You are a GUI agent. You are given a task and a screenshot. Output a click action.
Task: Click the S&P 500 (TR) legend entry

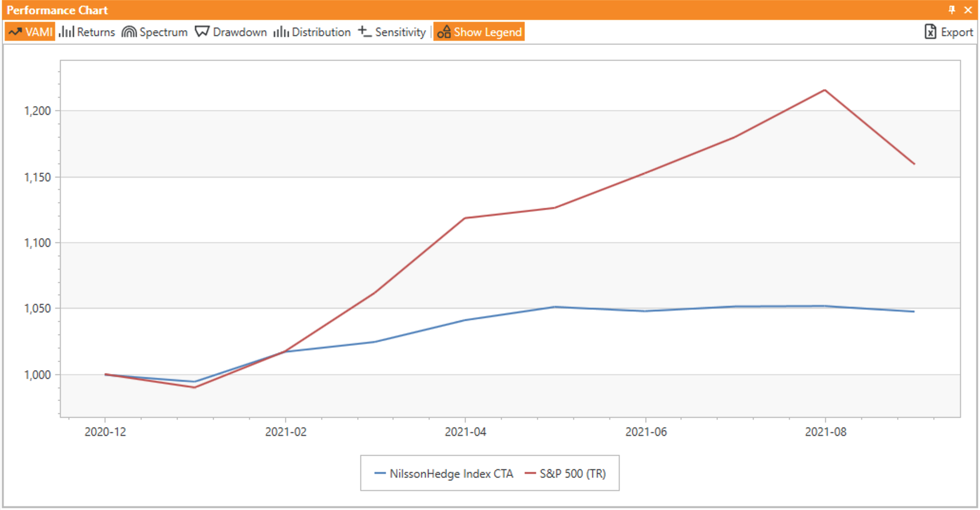tap(572, 473)
